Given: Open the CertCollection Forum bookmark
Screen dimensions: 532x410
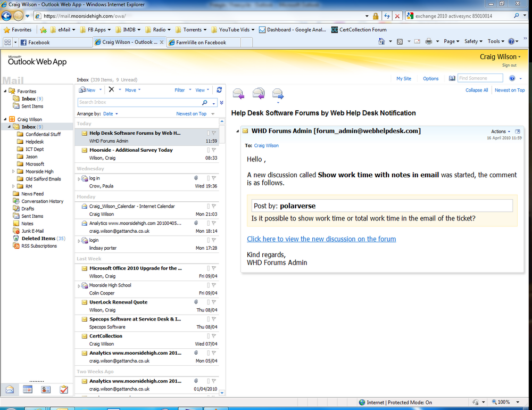Looking at the screenshot, I should (x=359, y=30).
